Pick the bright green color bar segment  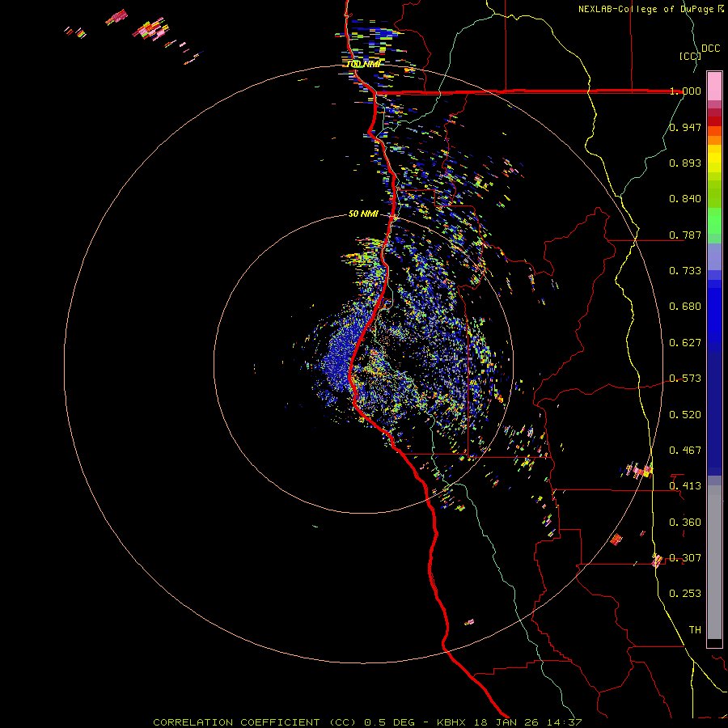(x=714, y=221)
